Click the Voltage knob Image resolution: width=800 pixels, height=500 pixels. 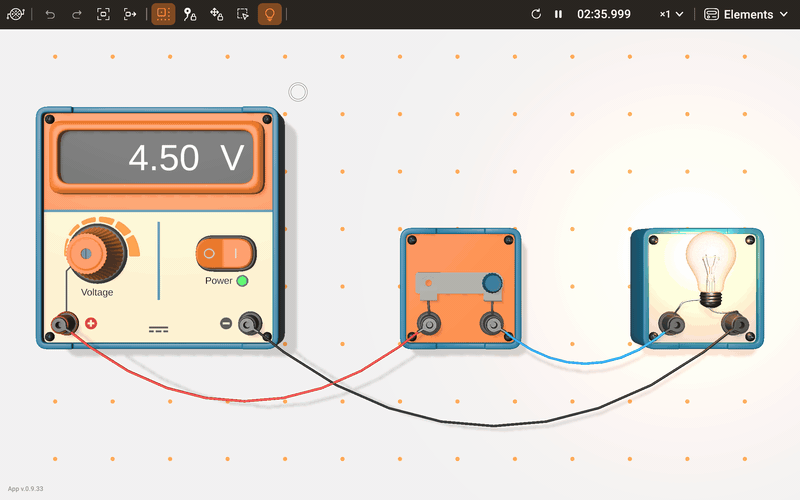95,252
